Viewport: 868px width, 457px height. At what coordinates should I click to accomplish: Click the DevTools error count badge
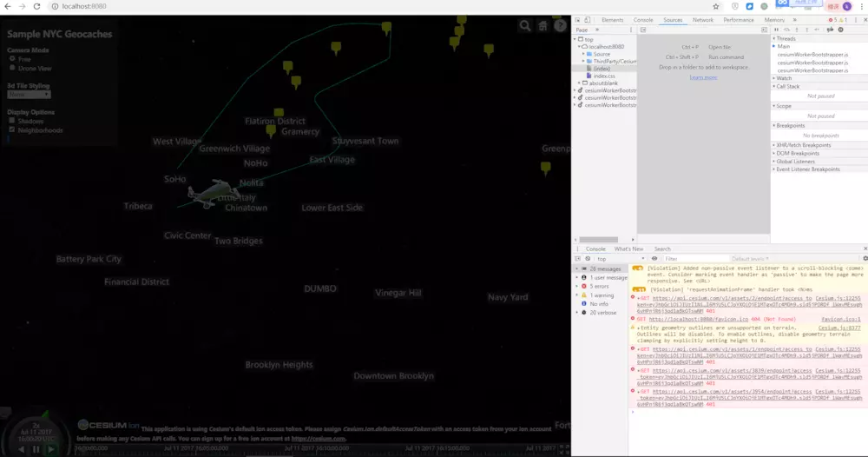(833, 20)
